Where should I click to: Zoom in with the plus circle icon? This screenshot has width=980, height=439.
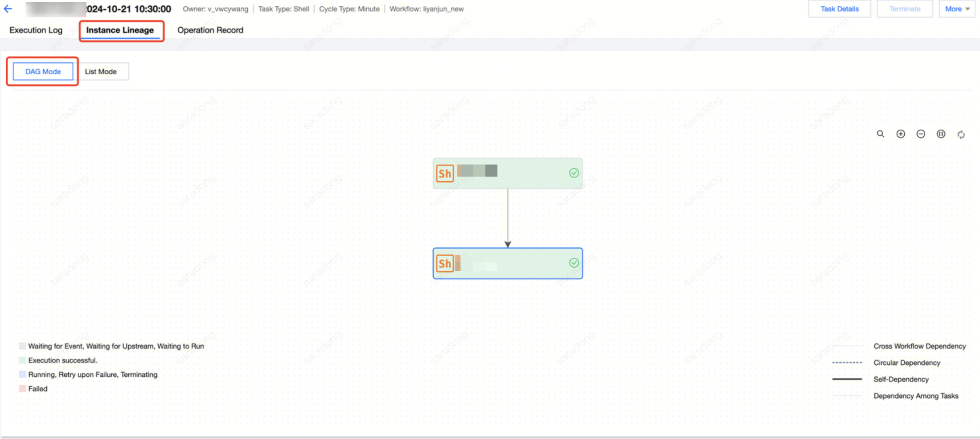point(901,134)
